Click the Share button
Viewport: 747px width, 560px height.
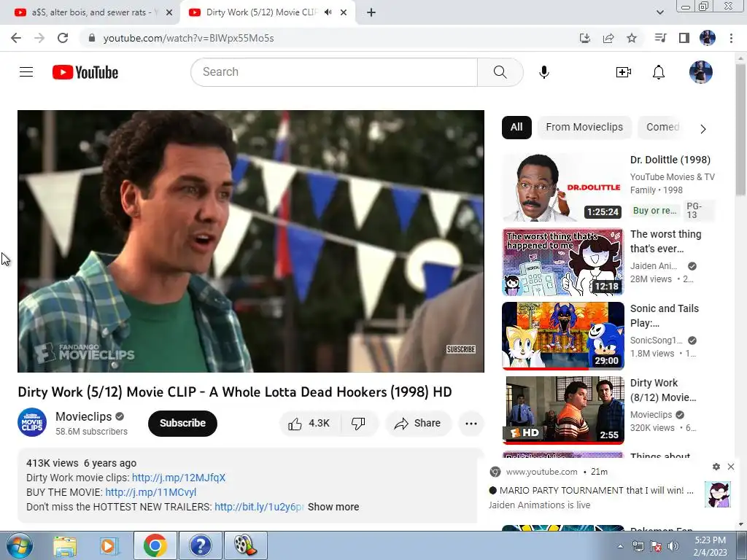point(418,424)
